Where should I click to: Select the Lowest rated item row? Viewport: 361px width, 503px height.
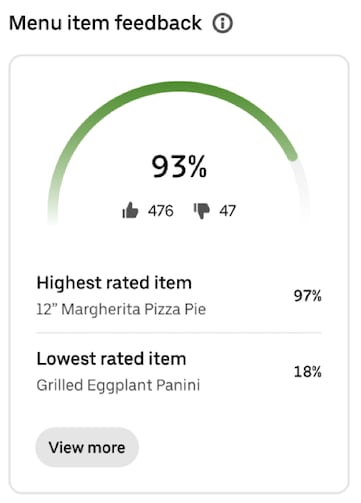tap(179, 372)
